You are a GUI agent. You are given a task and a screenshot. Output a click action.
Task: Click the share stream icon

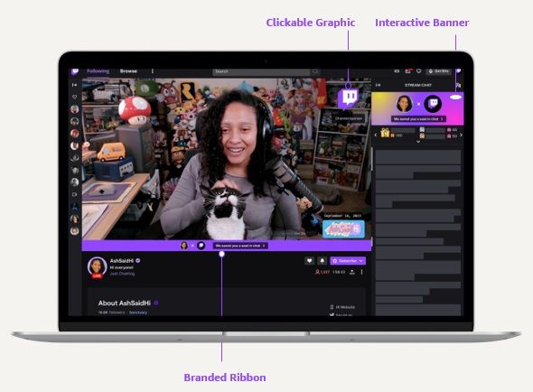click(352, 272)
